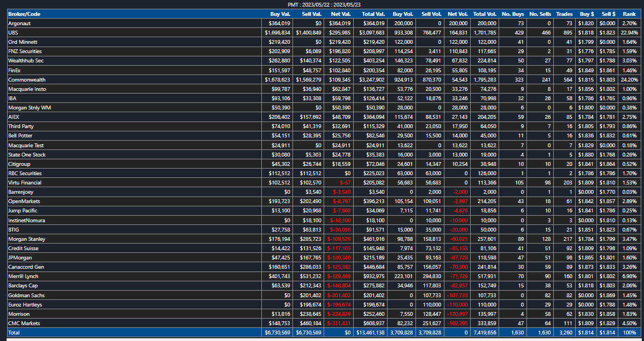The image size is (644, 341).
Task: Sort by the Total Vol. column header
Action: coord(485,14)
